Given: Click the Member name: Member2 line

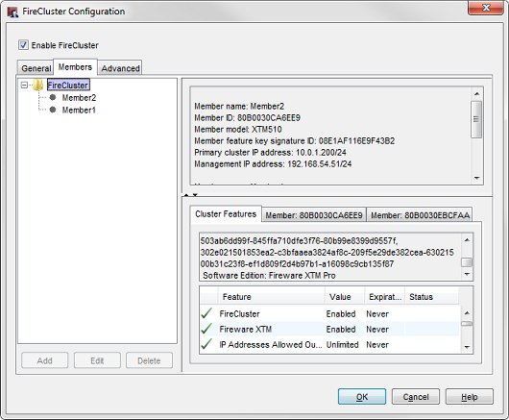Looking at the screenshot, I should pyautogui.click(x=239, y=107).
